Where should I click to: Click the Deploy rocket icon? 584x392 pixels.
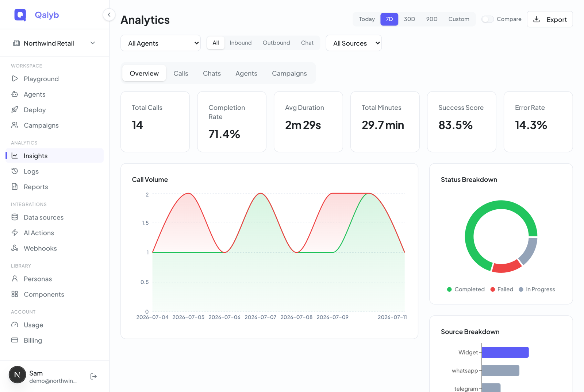15,109
